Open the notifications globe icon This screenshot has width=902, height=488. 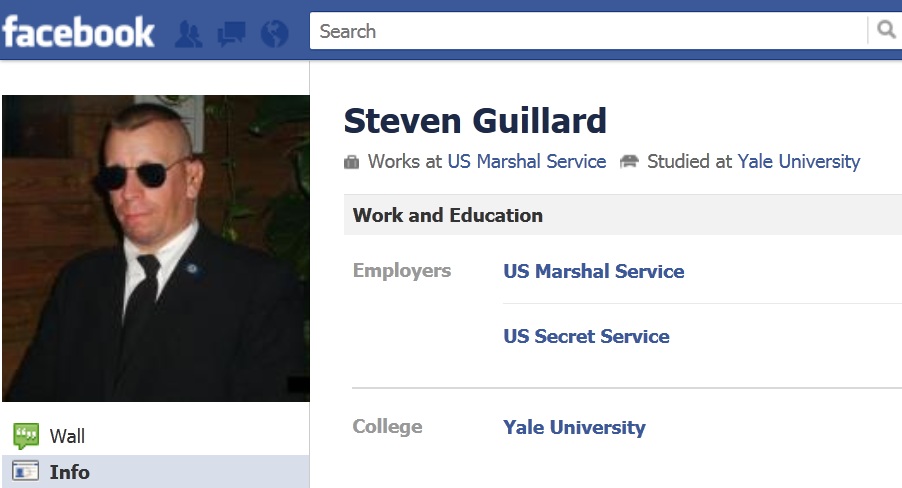tap(274, 34)
